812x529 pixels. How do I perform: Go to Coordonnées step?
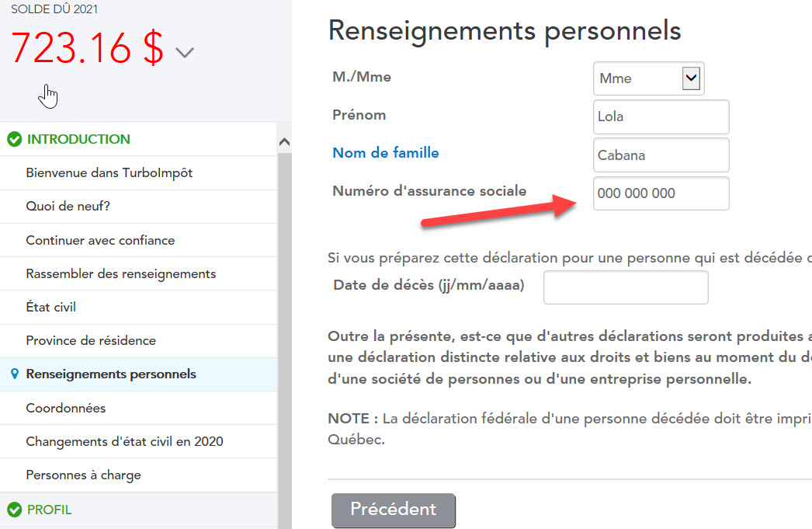pyautogui.click(x=65, y=409)
